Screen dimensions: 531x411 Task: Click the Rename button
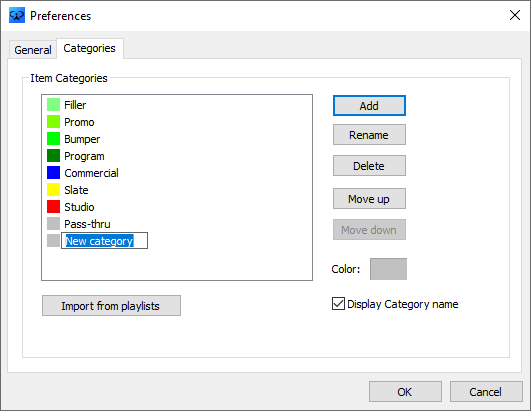369,135
